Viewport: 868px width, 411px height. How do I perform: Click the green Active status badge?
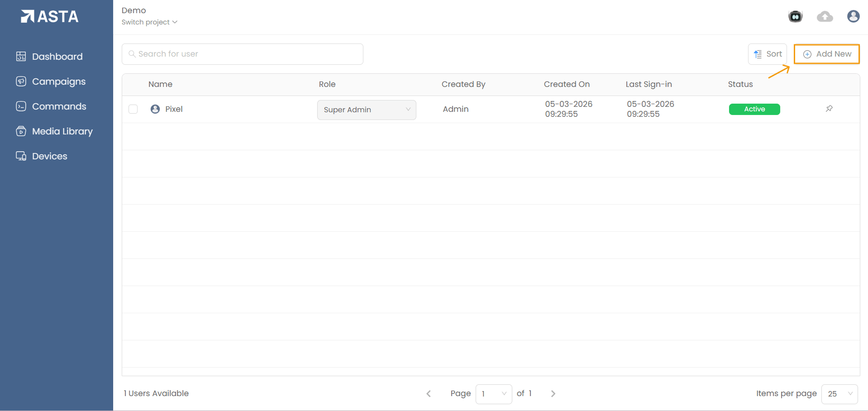point(754,109)
